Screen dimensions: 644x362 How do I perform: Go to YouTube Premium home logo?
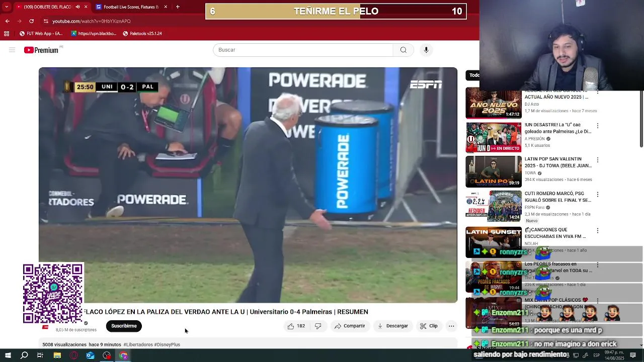(x=41, y=50)
